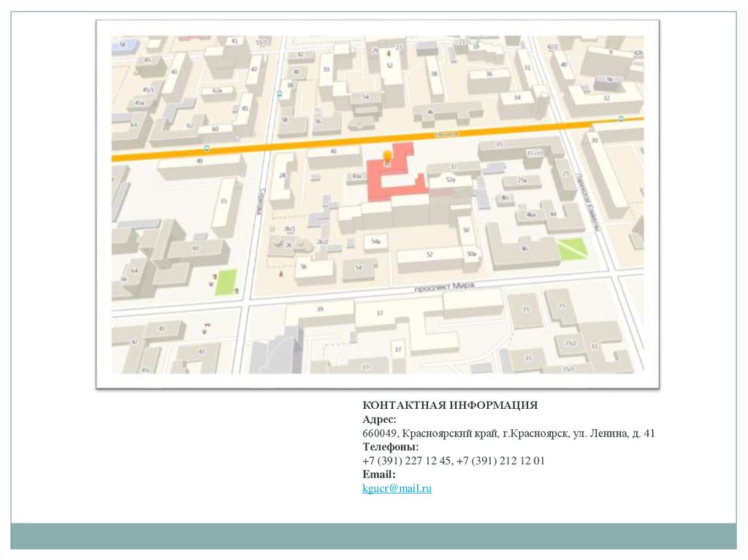Click building label "26/1" on the map
This screenshot has width=748, height=560.
(x=289, y=229)
